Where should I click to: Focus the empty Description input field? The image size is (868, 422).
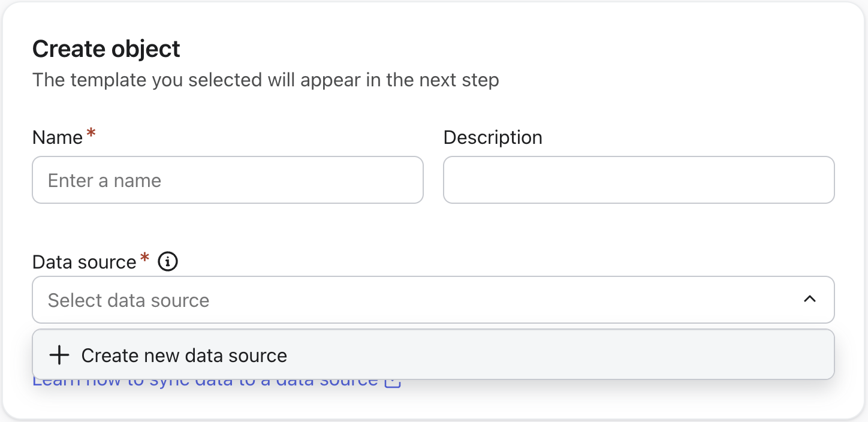(638, 180)
